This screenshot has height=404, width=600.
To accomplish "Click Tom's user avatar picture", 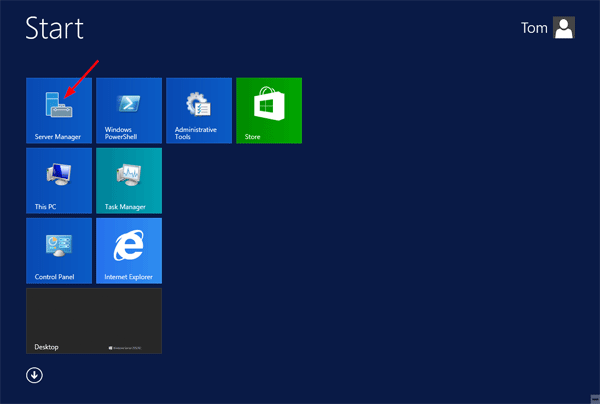I will (x=564, y=29).
